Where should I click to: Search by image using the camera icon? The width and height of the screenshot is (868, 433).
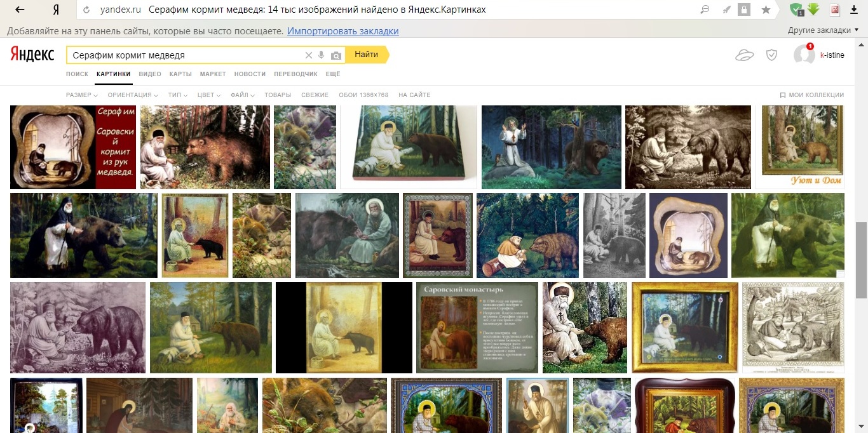336,55
